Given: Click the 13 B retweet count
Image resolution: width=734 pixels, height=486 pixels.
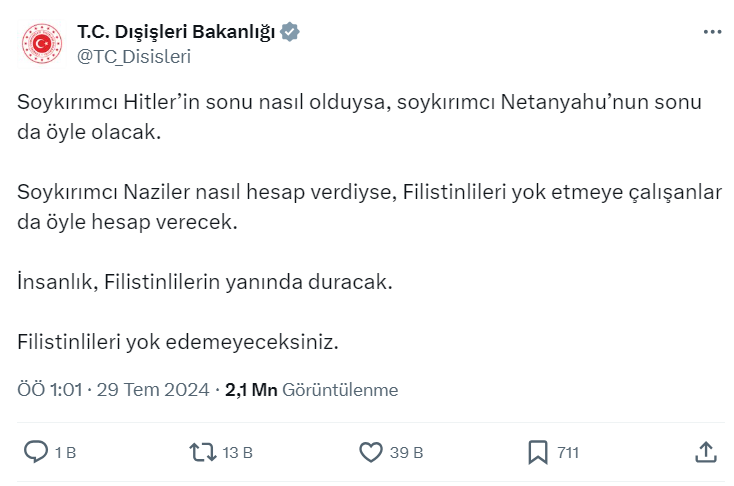Looking at the screenshot, I should [x=237, y=453].
